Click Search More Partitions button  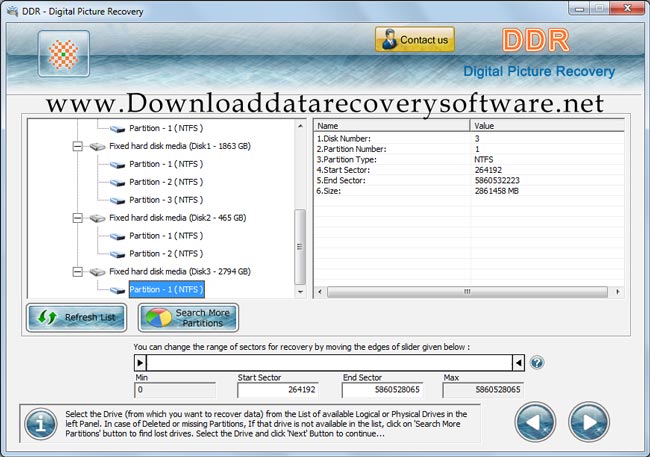[x=189, y=318]
